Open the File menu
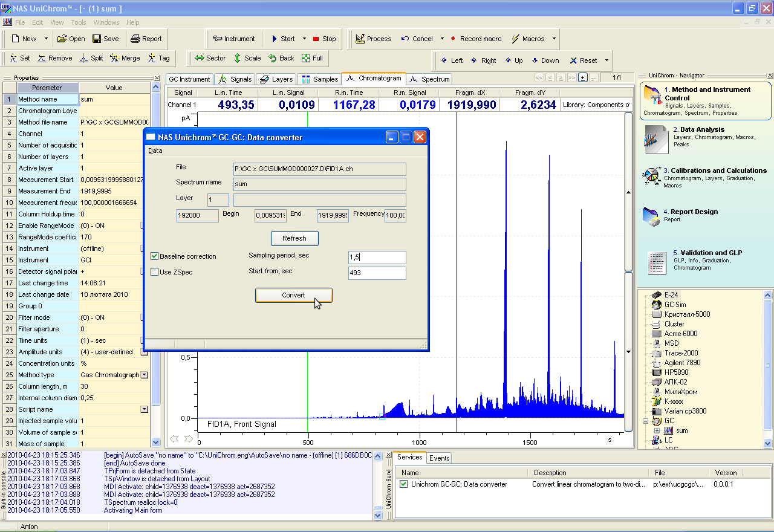This screenshot has height=532, width=774. [20, 22]
